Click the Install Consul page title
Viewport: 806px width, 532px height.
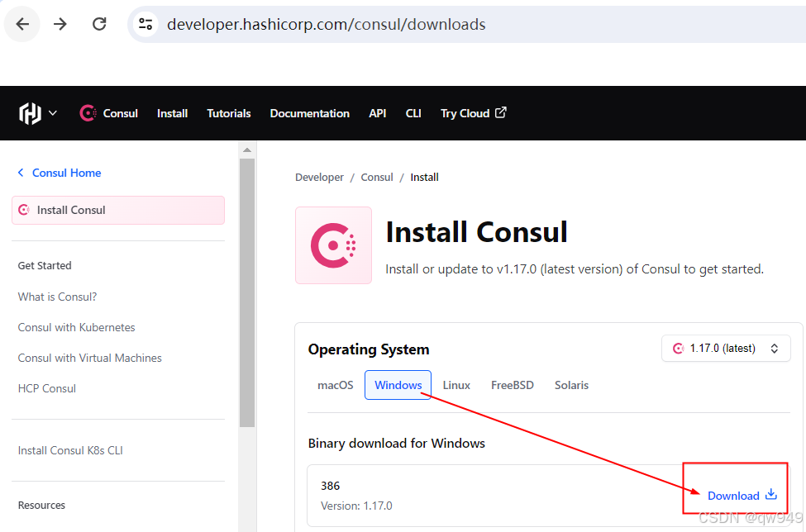pos(476,232)
